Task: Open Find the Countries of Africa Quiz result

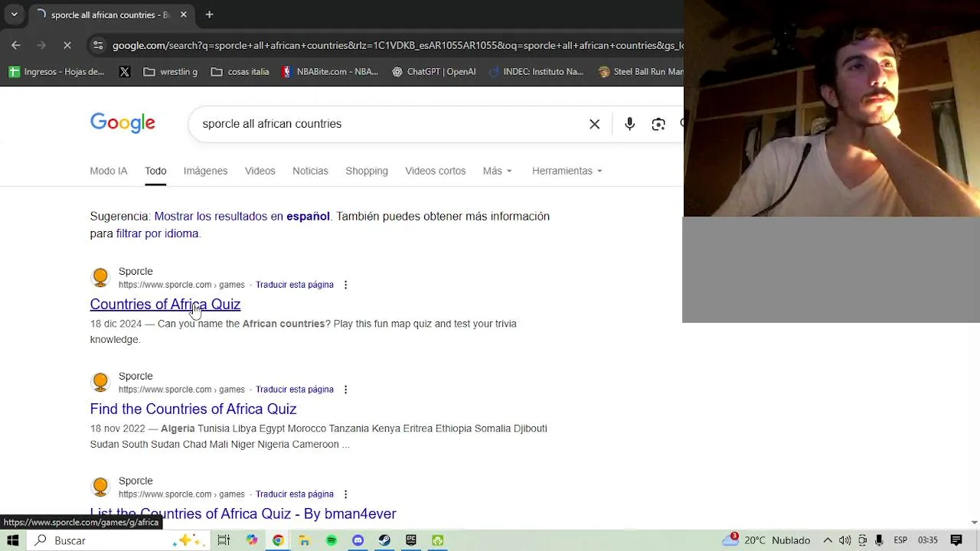Action: (x=193, y=409)
